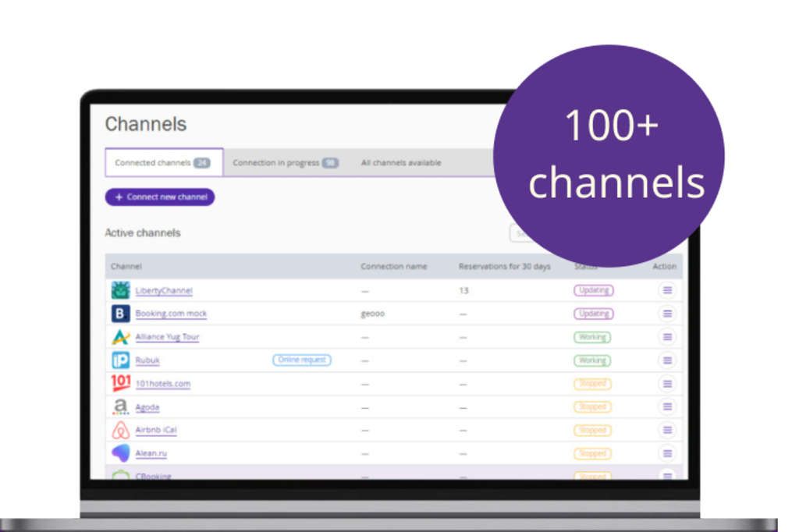Click the Rubuk iP channel icon

click(119, 360)
